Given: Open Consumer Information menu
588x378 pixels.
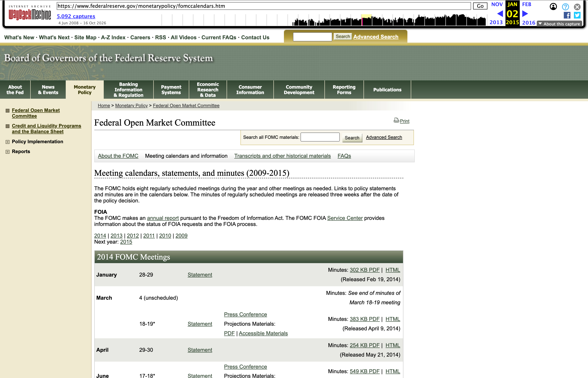Looking at the screenshot, I should click(x=250, y=90).
